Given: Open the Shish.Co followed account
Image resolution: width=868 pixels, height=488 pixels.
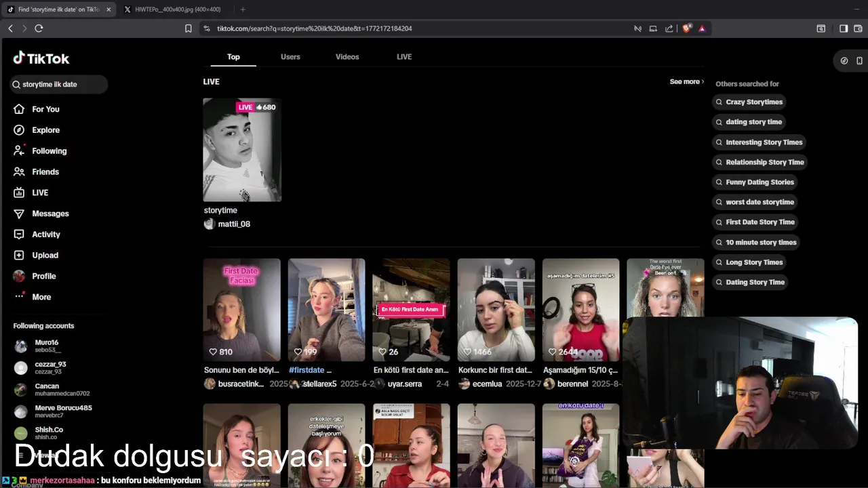Looking at the screenshot, I should [39, 432].
